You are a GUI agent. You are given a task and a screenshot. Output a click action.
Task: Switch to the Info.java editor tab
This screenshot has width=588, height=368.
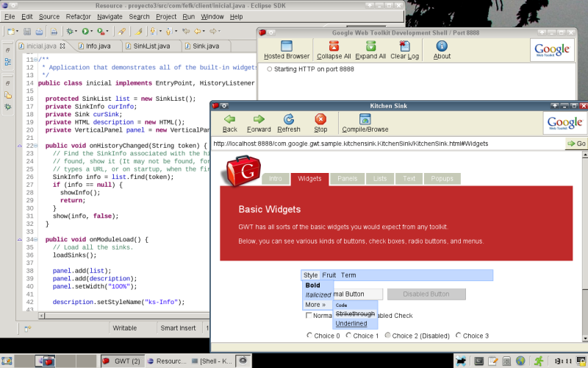pos(98,46)
